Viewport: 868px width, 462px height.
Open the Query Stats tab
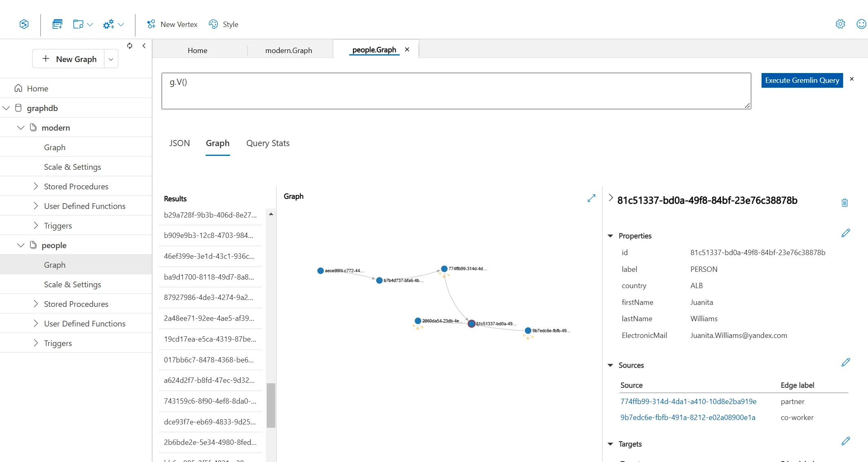tap(268, 143)
